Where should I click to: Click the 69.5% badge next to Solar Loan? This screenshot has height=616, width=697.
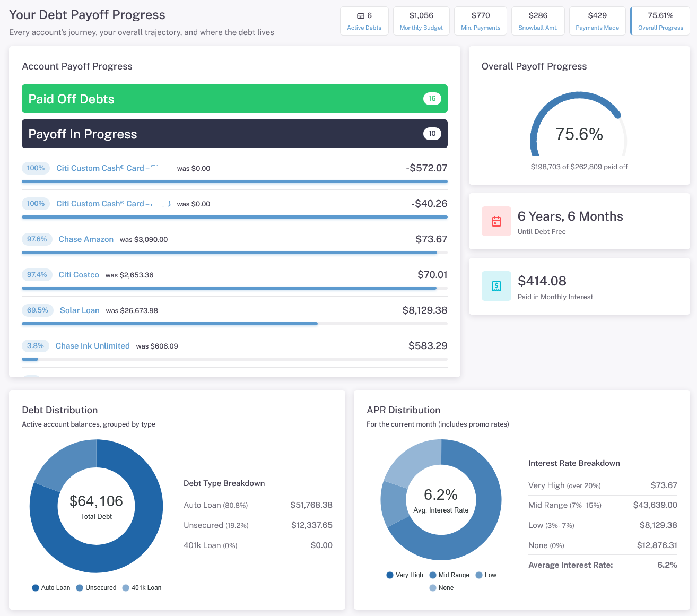38,310
